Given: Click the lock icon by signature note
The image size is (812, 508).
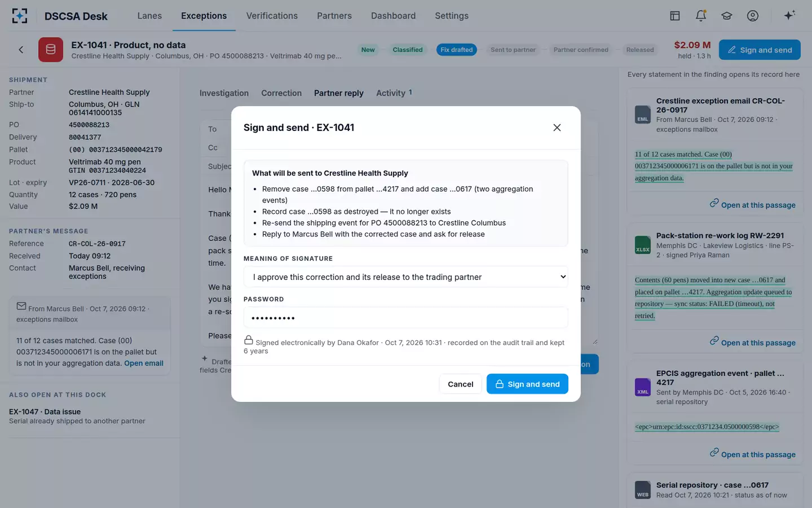Looking at the screenshot, I should [248, 340].
